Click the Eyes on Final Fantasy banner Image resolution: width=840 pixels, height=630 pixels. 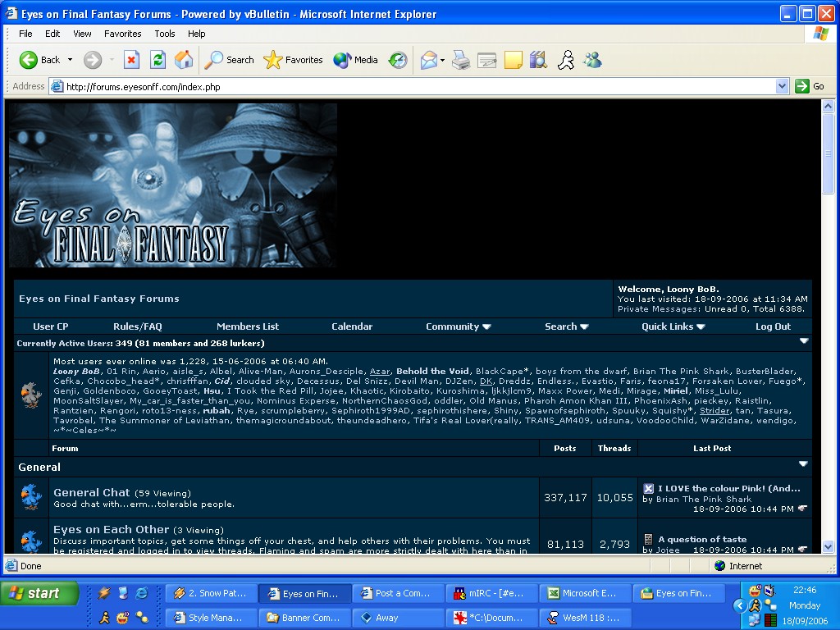pyautogui.click(x=172, y=185)
